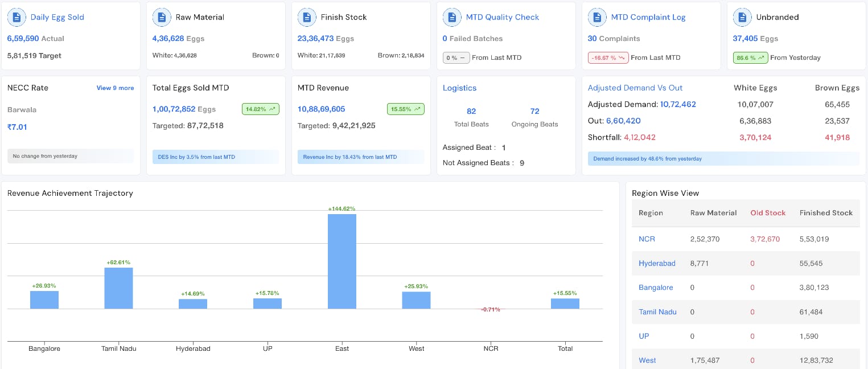Click the Raw Material document icon
This screenshot has height=369, width=868.
[x=162, y=17]
